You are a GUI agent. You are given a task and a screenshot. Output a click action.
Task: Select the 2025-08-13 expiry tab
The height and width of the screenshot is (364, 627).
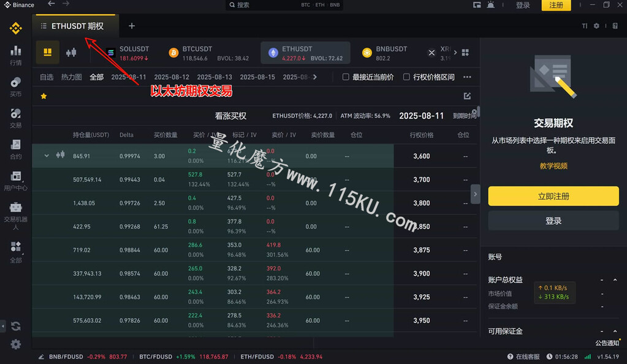(215, 77)
